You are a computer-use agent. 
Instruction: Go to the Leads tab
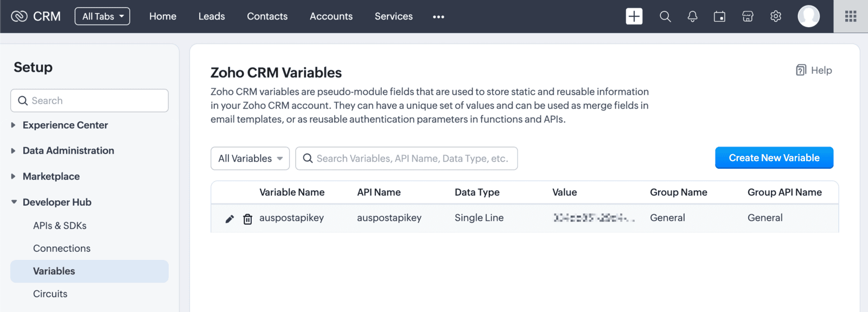212,16
